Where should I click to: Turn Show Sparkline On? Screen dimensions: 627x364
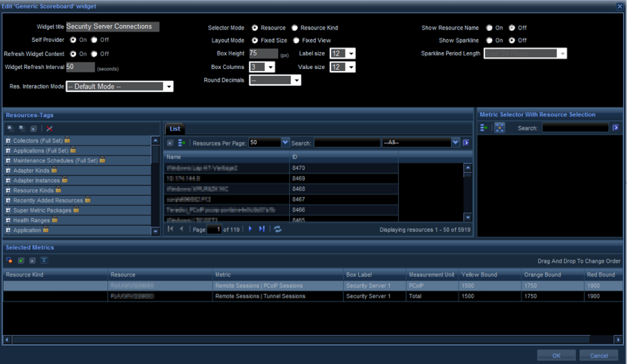489,40
